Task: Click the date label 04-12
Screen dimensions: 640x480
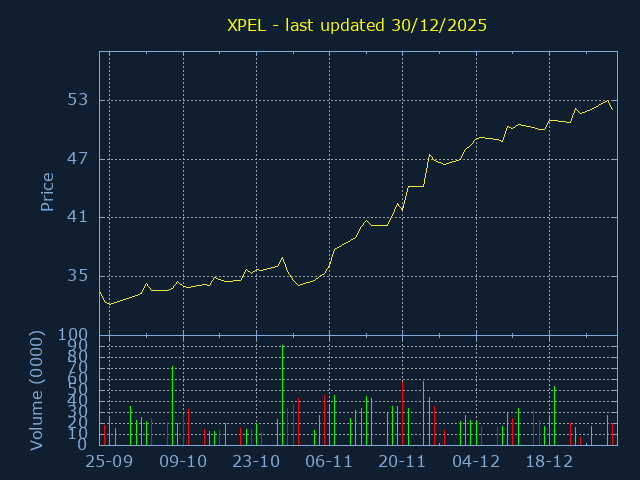Action: click(476, 462)
